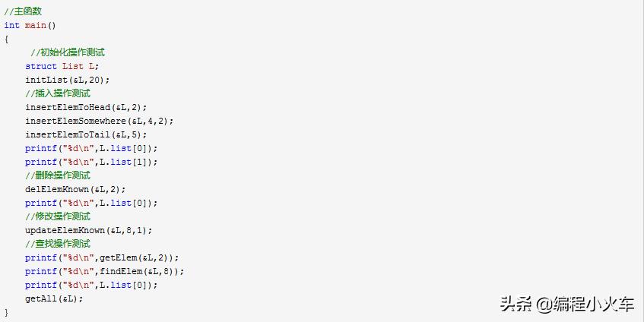Click the delElemKnown(&L,2) call
This screenshot has height=322, width=644.
click(x=75, y=189)
